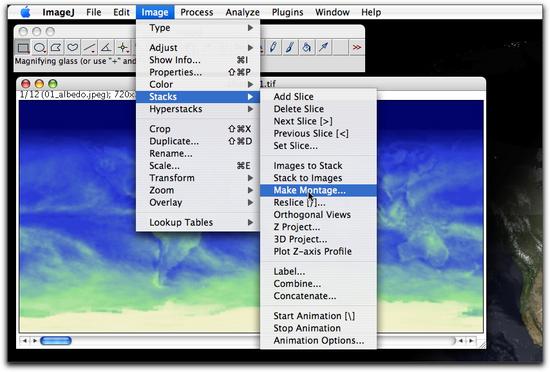Viewport: 550px width, 372px height.
Task: Open the red double-arrow more tools menu
Action: (x=356, y=47)
